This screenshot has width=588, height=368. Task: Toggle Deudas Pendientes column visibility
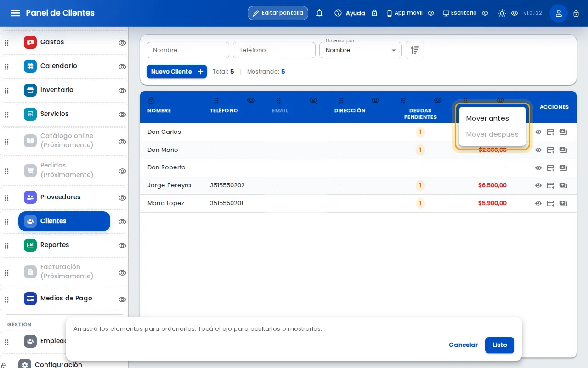point(438,100)
